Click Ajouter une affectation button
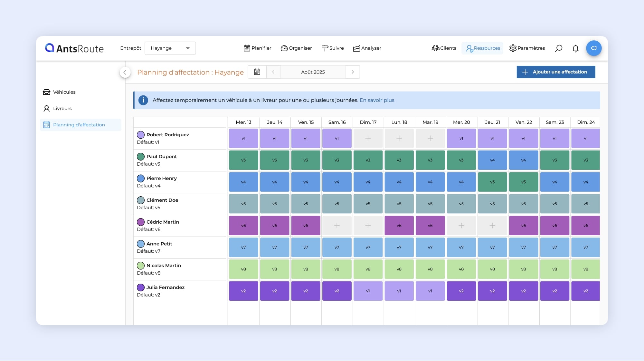Screen dimensions: 644x361 tap(556, 72)
